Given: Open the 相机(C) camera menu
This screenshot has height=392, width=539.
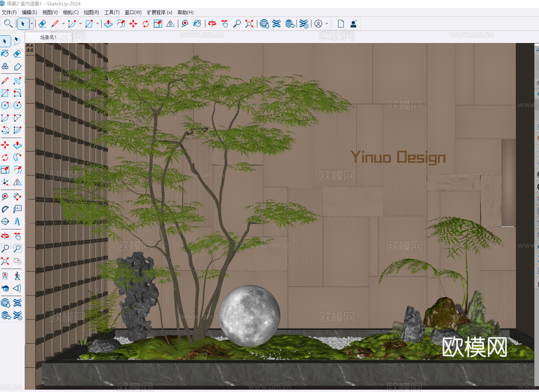Looking at the screenshot, I should click(x=70, y=12).
